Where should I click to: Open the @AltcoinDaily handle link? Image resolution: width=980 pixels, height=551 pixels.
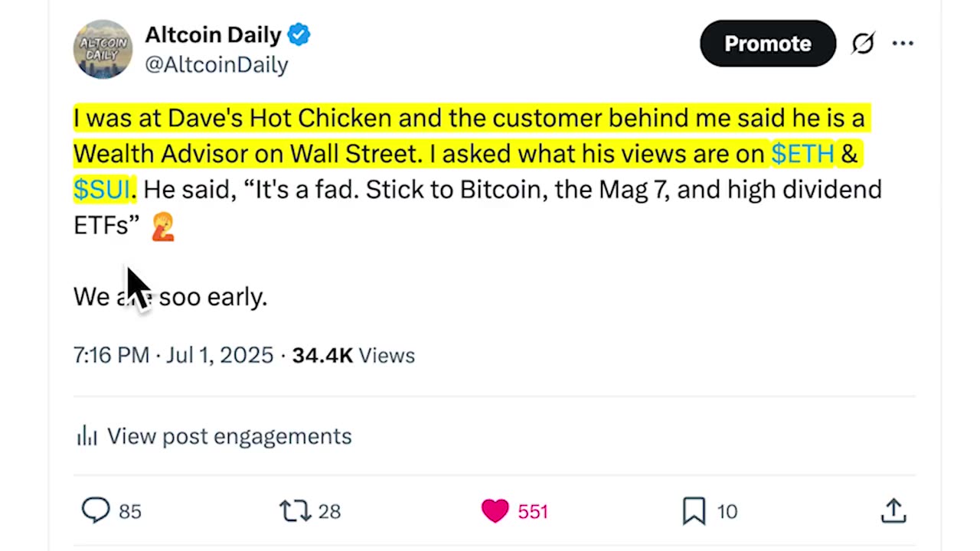217,65
